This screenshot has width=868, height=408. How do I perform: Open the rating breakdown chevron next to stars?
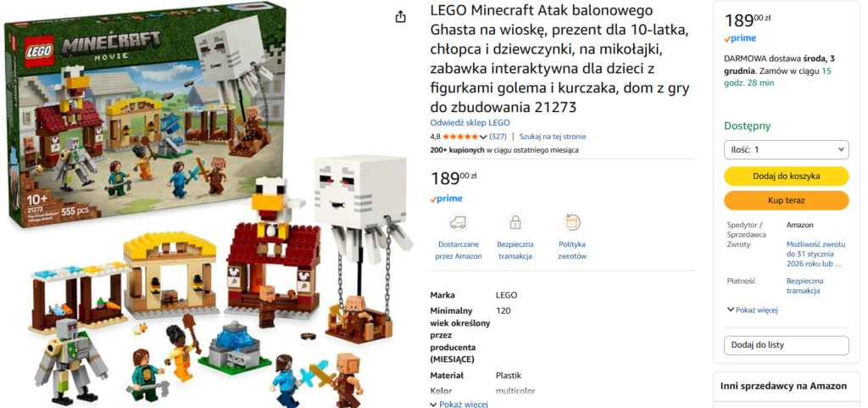click(482, 137)
